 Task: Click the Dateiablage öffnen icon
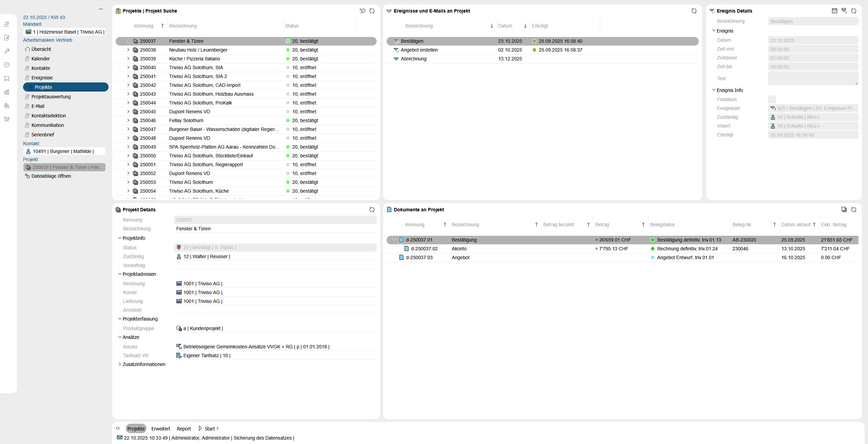27,176
